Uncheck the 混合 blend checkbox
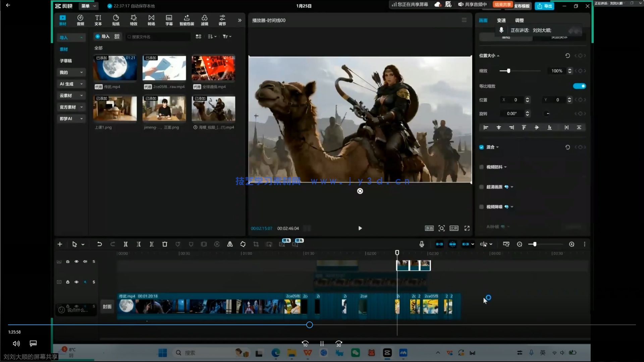 pyautogui.click(x=482, y=147)
